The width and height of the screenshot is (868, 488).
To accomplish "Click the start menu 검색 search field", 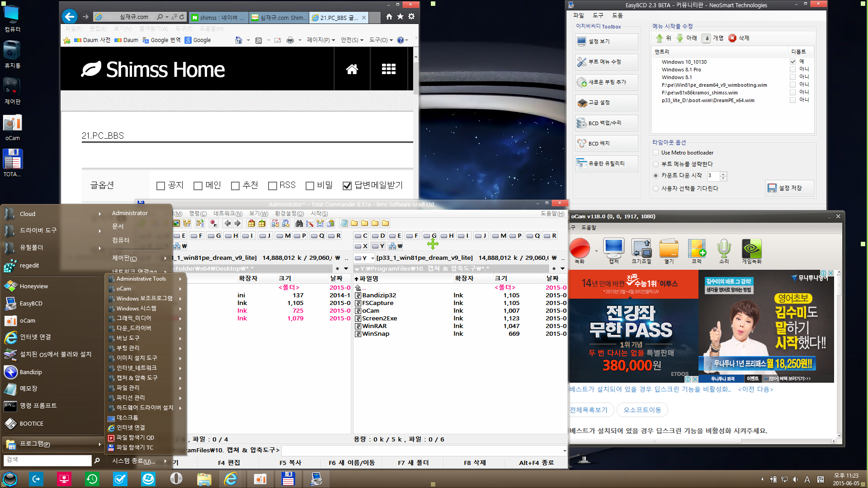I will click(47, 460).
